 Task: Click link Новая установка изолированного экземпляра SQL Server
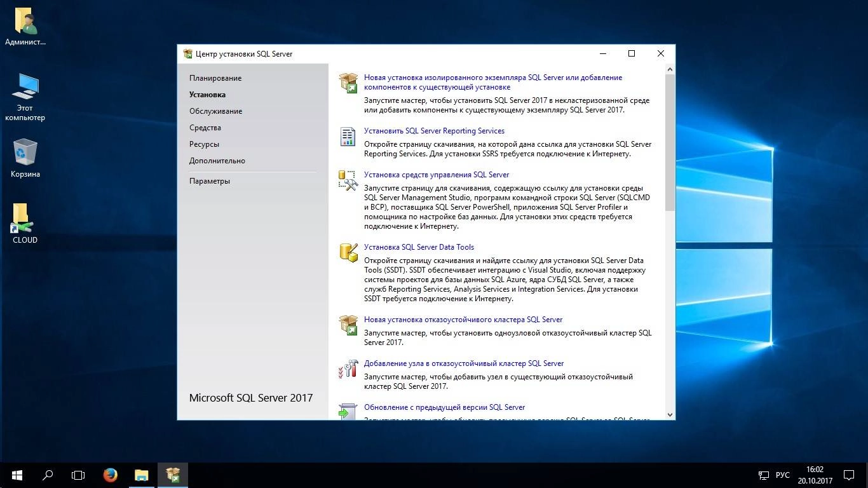(x=493, y=82)
